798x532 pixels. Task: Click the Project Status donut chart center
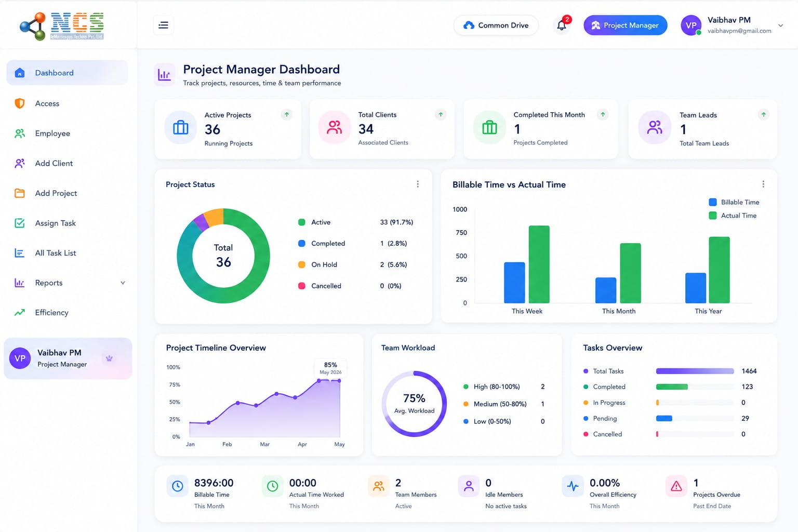click(x=223, y=256)
